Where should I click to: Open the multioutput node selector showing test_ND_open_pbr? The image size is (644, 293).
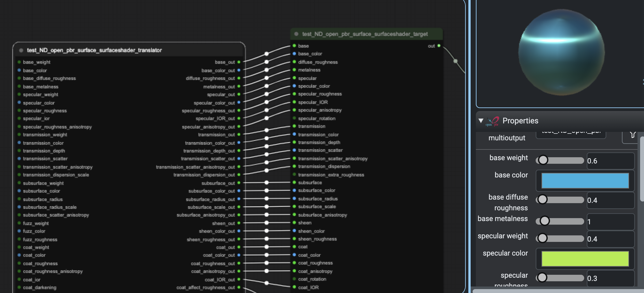pyautogui.click(x=571, y=135)
